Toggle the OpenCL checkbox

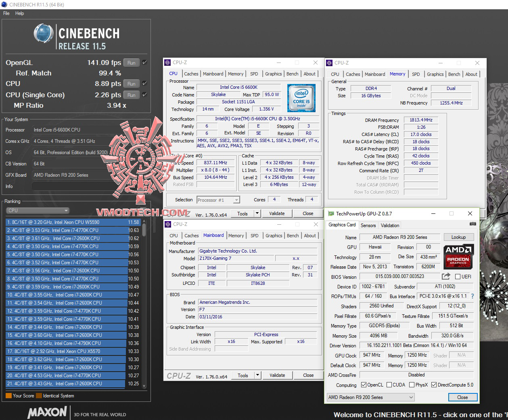click(364, 385)
